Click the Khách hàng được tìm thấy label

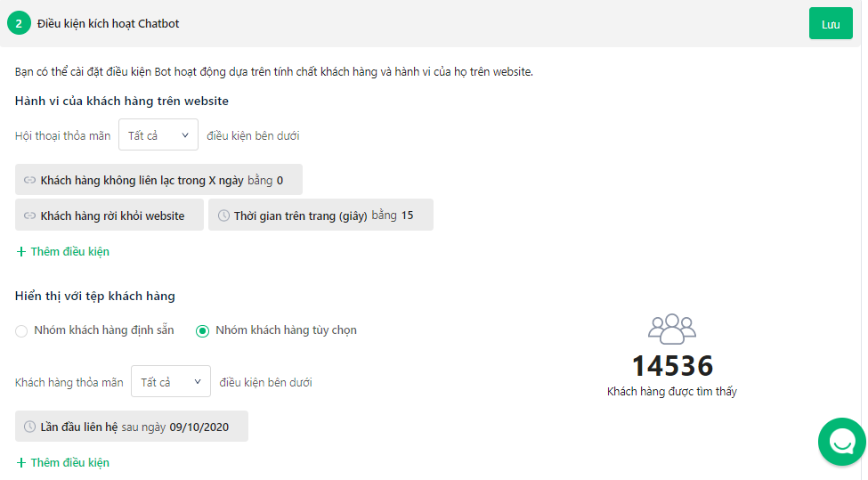[x=671, y=392]
